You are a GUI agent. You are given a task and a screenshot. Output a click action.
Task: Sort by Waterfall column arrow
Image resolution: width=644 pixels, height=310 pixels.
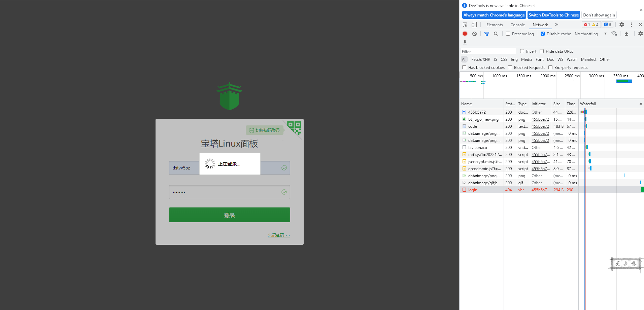pos(641,104)
